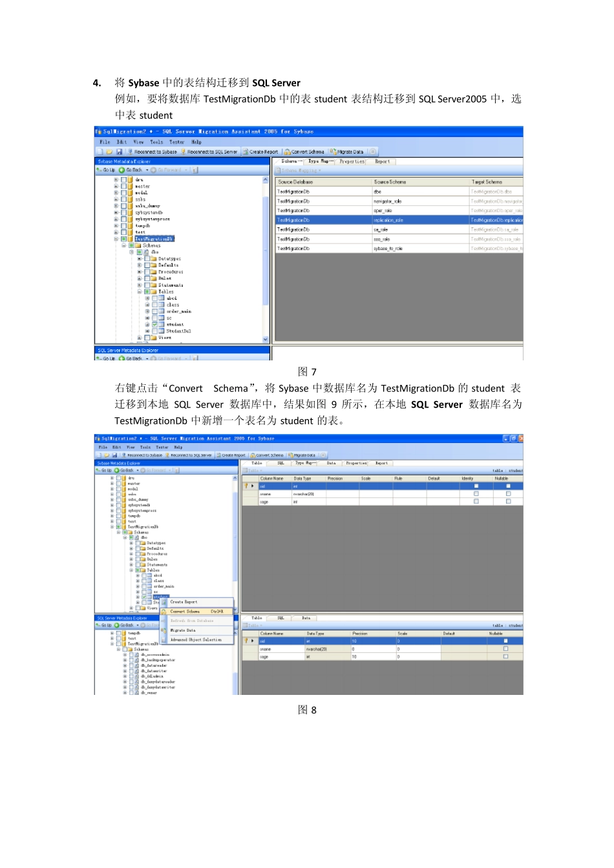Click Convert Schema toolbar button in Figure 7
This screenshot has height=868, width=614.
[x=304, y=152]
